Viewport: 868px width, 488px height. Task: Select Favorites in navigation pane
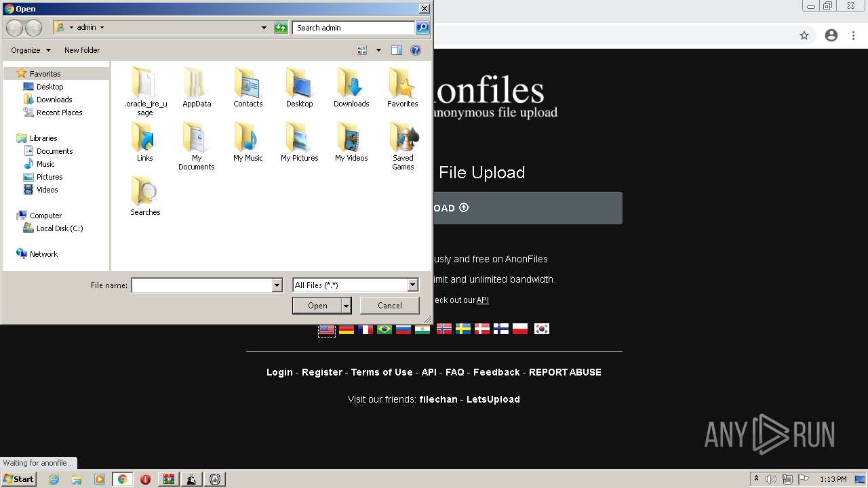point(45,74)
